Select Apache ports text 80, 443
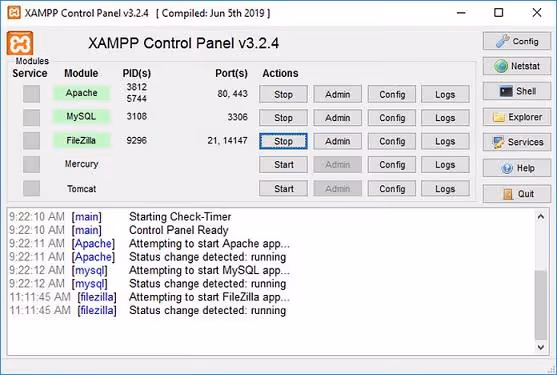The image size is (557, 375). (x=232, y=94)
